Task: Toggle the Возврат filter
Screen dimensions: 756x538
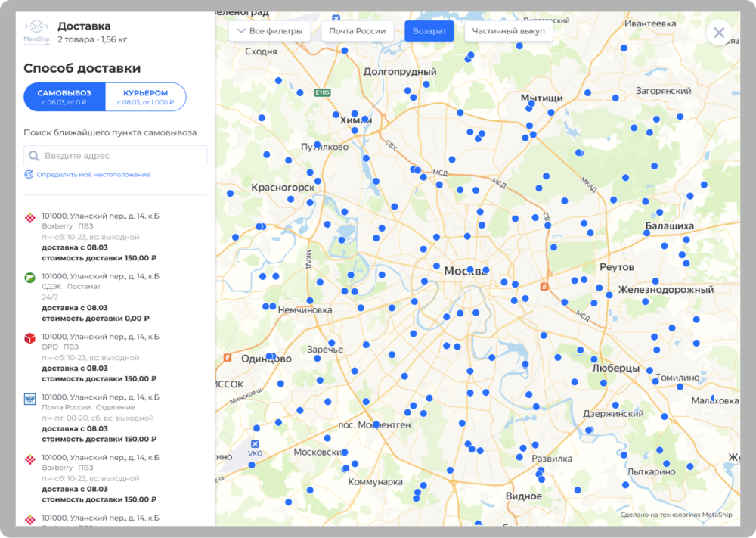Action: tap(429, 31)
